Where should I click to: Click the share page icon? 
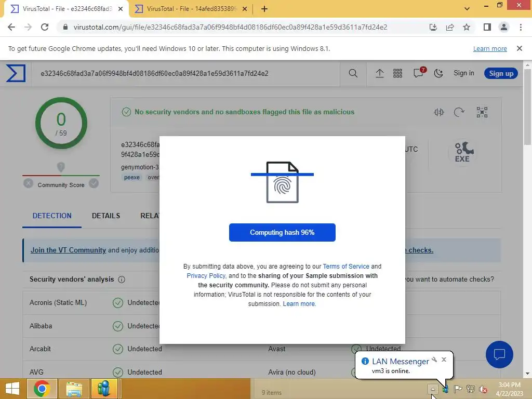(x=450, y=27)
